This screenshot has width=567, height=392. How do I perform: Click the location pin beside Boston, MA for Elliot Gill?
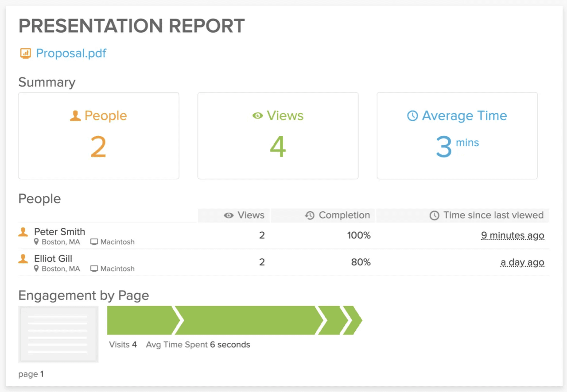36,269
